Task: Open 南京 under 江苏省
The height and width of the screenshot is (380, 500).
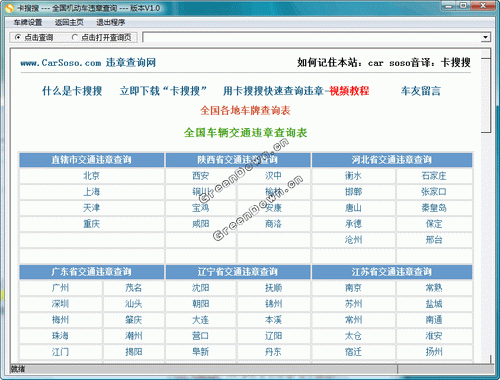Action: click(x=353, y=288)
